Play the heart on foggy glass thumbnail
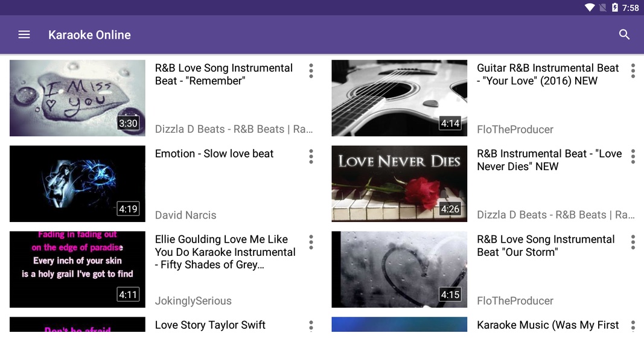This screenshot has width=644, height=362. pos(399,269)
